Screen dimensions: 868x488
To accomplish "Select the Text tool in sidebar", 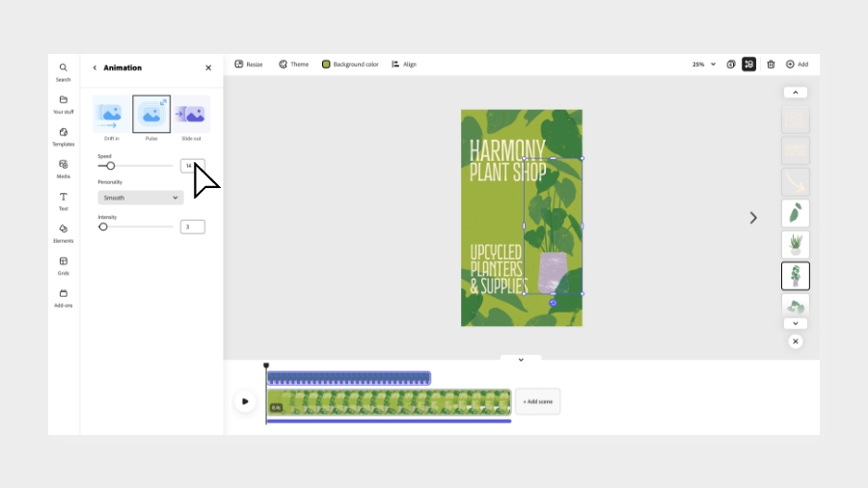I will tap(63, 201).
